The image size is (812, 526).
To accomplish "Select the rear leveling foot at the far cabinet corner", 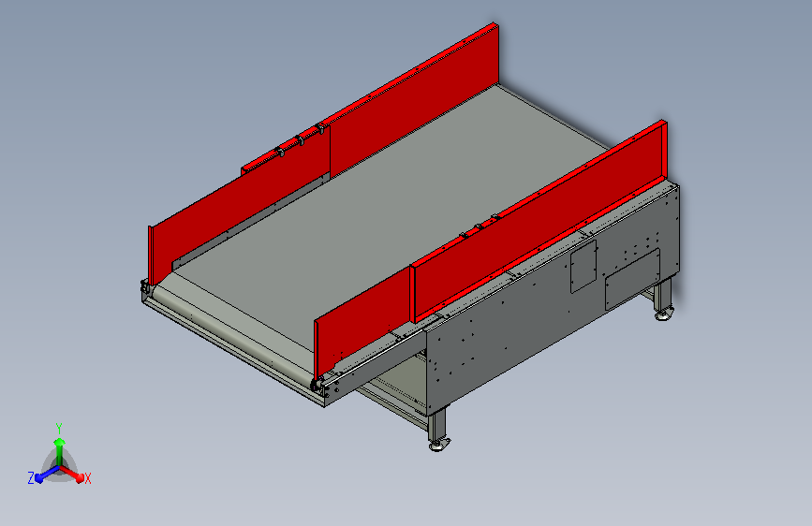I will [664, 313].
